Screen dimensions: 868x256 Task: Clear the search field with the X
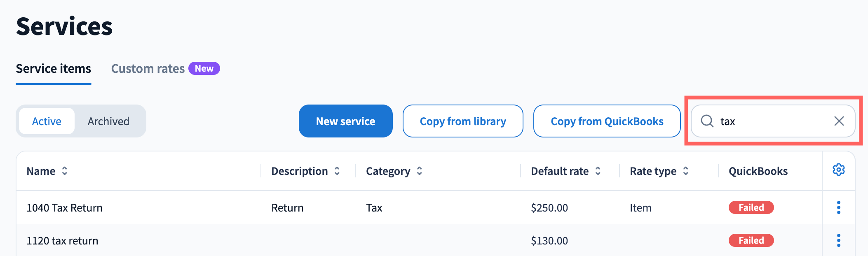click(x=839, y=121)
